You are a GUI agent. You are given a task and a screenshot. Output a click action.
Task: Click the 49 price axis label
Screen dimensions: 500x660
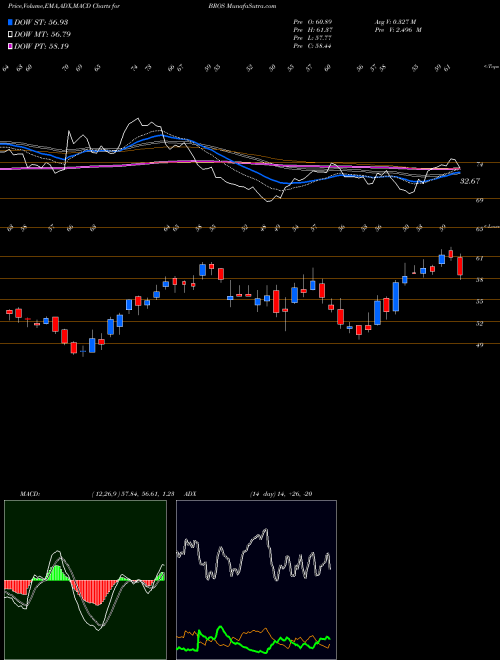(x=479, y=345)
